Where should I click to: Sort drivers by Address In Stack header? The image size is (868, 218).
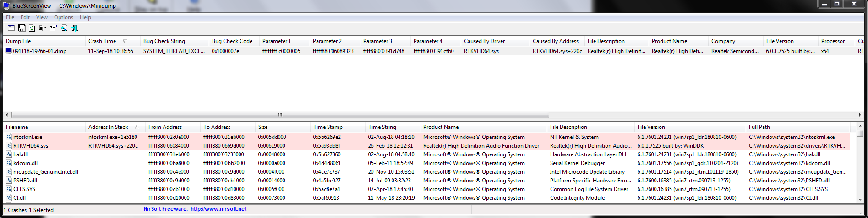pos(115,127)
